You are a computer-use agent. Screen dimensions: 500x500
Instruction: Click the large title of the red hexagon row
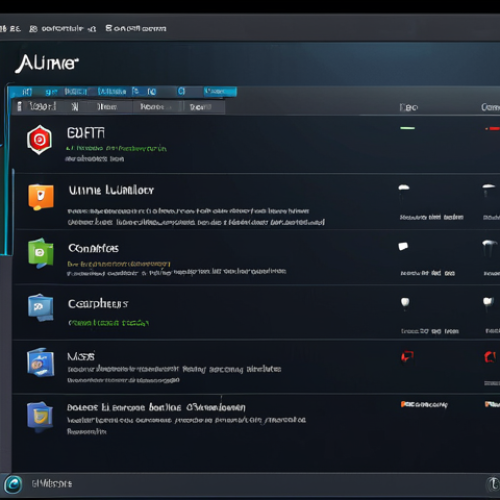[x=86, y=133]
